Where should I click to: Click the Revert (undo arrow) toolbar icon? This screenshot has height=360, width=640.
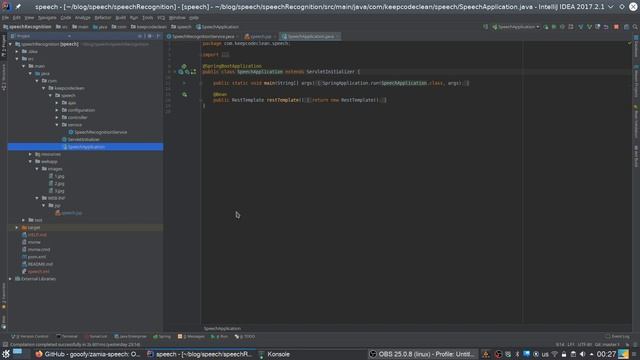point(606,27)
